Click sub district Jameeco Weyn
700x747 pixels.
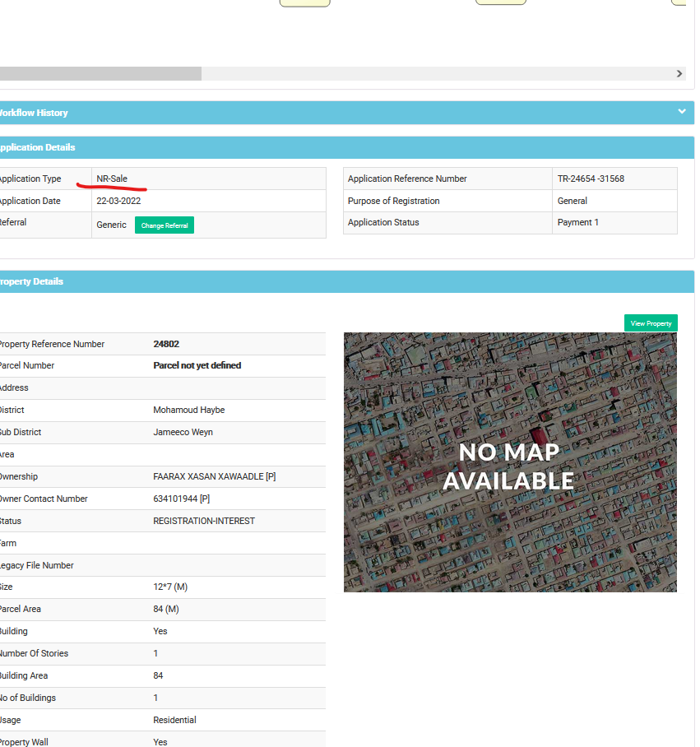[183, 432]
